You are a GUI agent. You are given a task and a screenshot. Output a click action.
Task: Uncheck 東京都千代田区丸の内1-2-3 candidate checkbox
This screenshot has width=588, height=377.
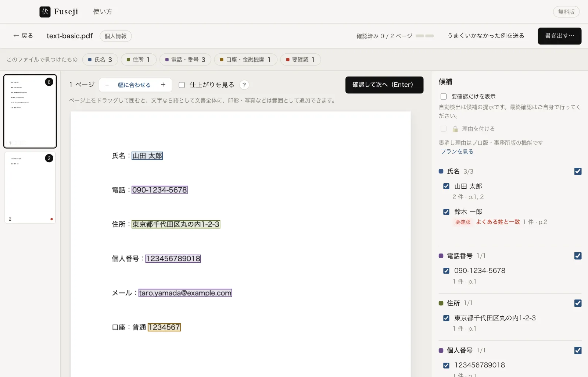pyautogui.click(x=446, y=318)
